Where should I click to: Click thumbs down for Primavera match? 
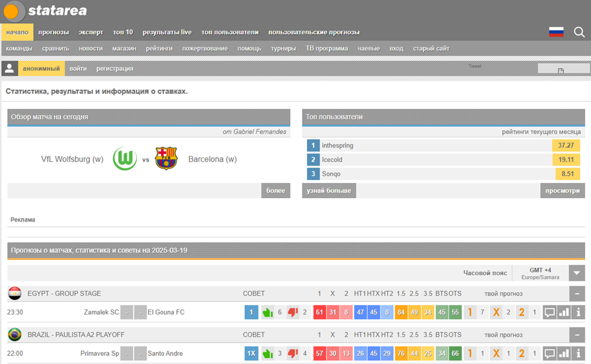[293, 354]
